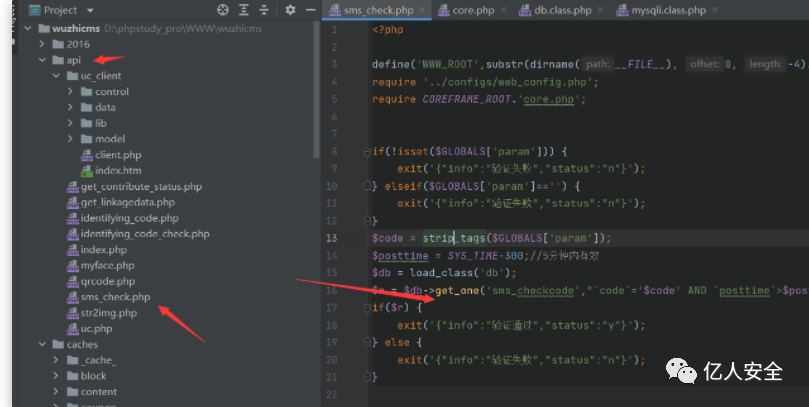Click the locate-file target icon in Project panel
809x407 pixels.
[222, 10]
